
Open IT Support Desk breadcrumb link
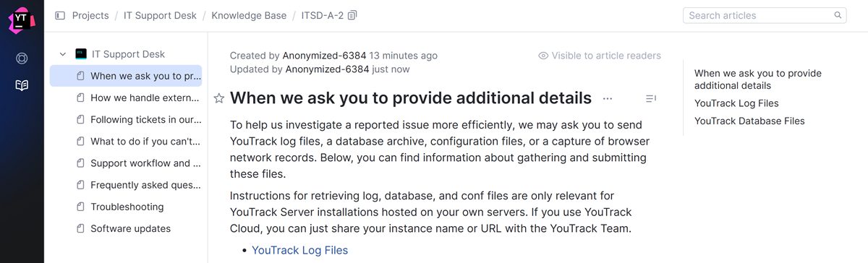[160, 15]
